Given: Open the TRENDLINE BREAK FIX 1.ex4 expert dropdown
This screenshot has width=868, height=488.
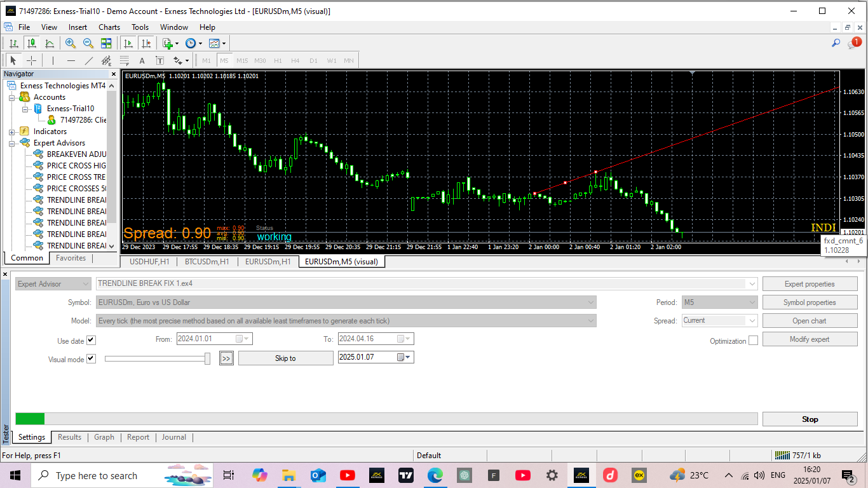Looking at the screenshot, I should [427, 284].
